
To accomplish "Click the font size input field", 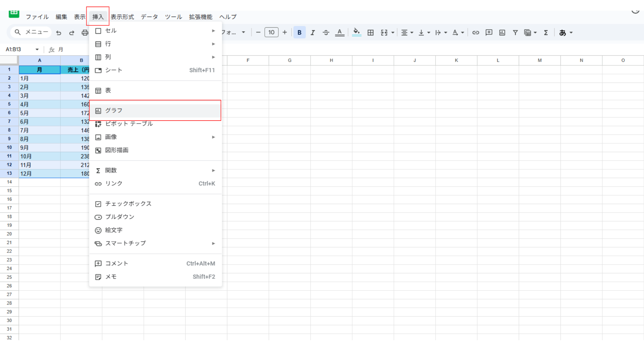I will point(271,32).
